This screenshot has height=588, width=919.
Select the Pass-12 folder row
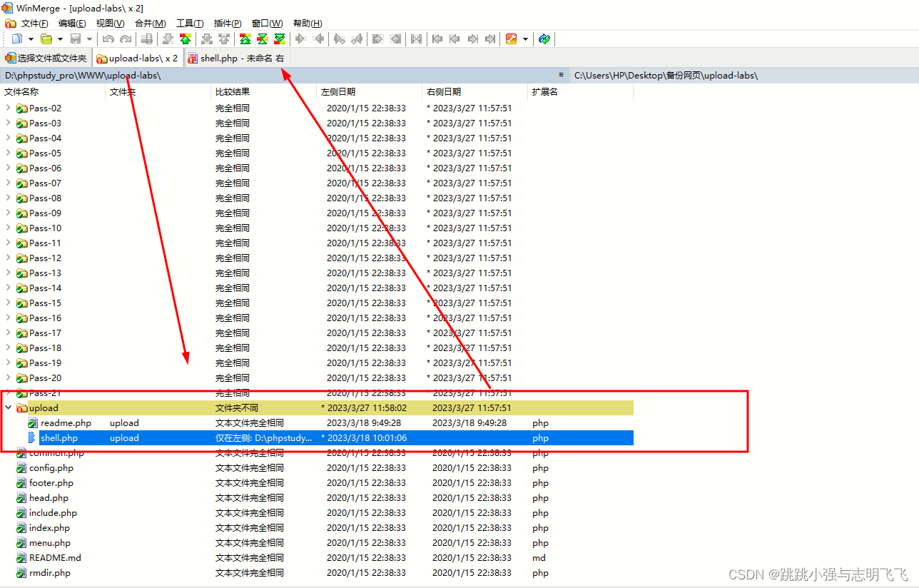pos(317,258)
